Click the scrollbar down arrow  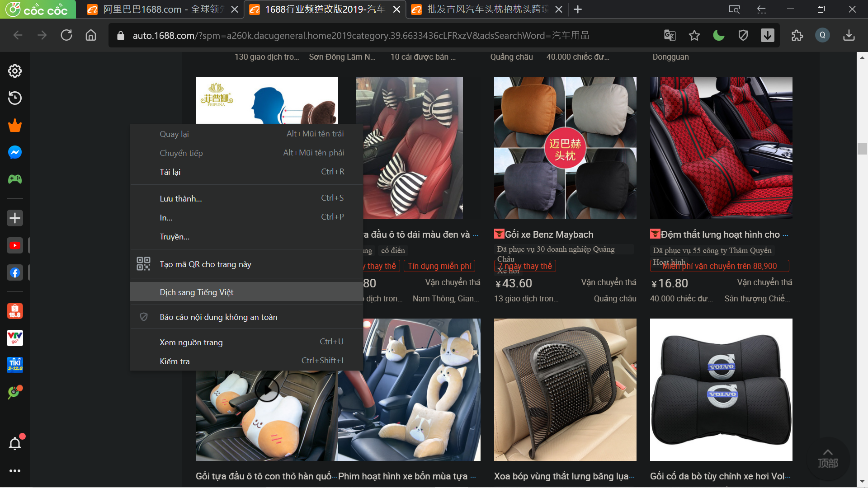click(862, 482)
